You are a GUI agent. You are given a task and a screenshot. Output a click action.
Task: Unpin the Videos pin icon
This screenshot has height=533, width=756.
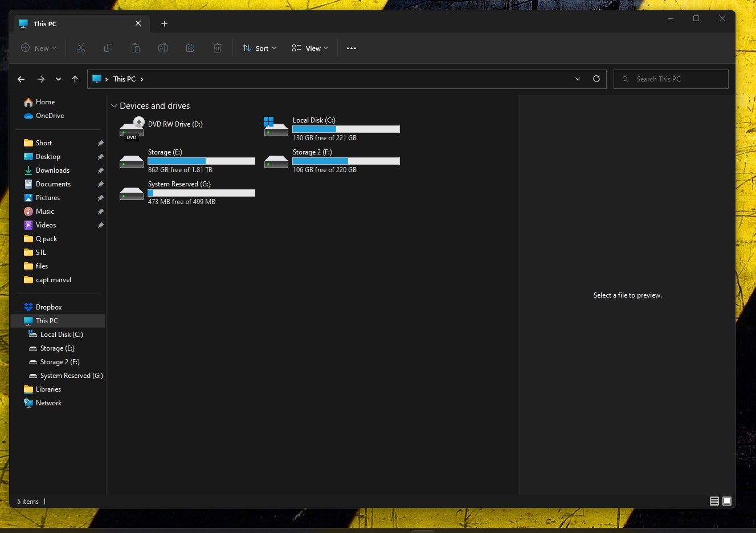[x=100, y=225]
